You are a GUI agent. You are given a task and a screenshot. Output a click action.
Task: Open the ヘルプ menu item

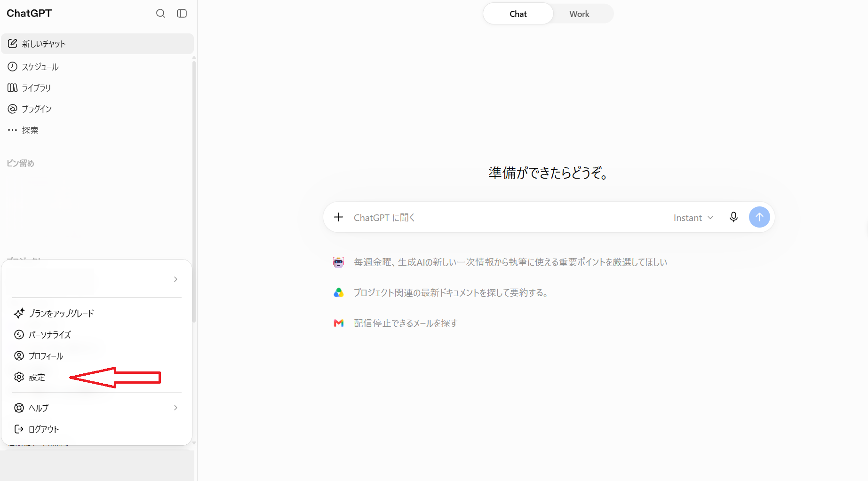click(96, 408)
